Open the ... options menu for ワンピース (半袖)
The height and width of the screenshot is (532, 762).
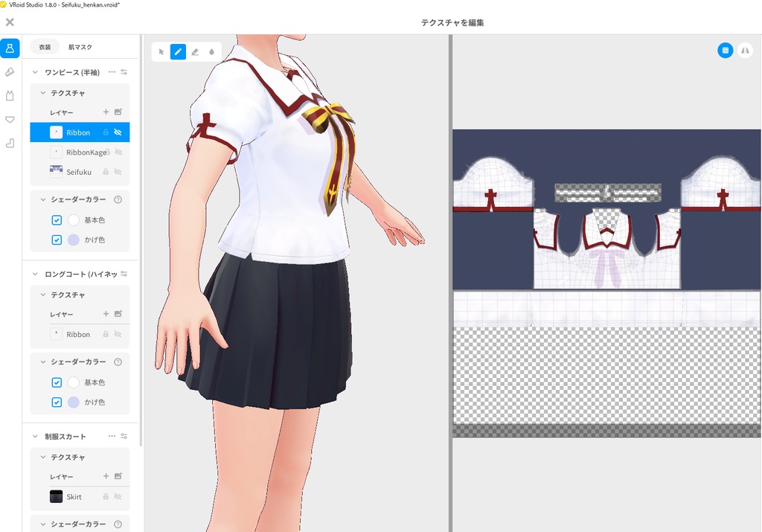pos(111,71)
